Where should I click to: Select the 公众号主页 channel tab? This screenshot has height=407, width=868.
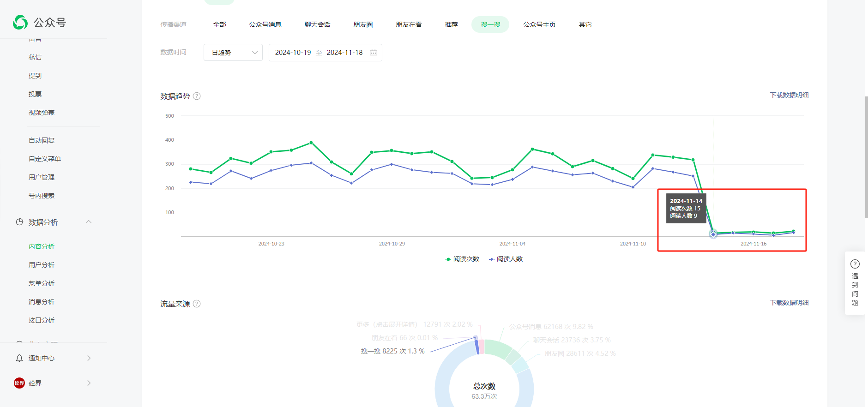click(539, 24)
